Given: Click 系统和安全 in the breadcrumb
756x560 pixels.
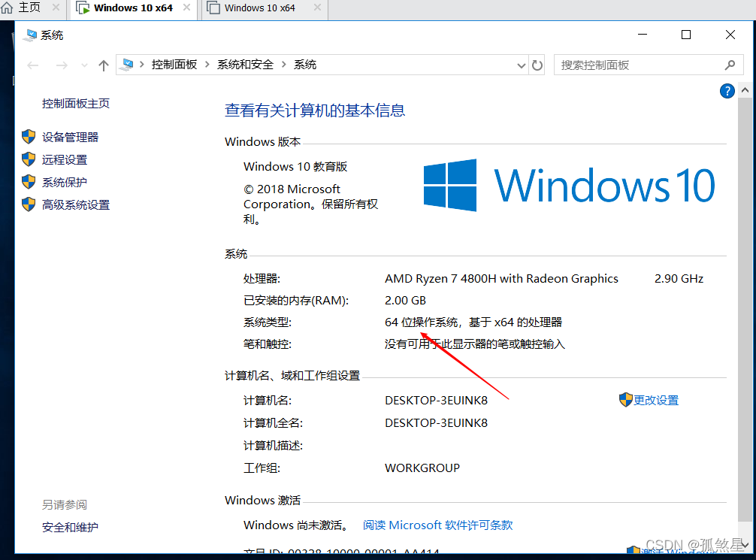Looking at the screenshot, I should 245,65.
